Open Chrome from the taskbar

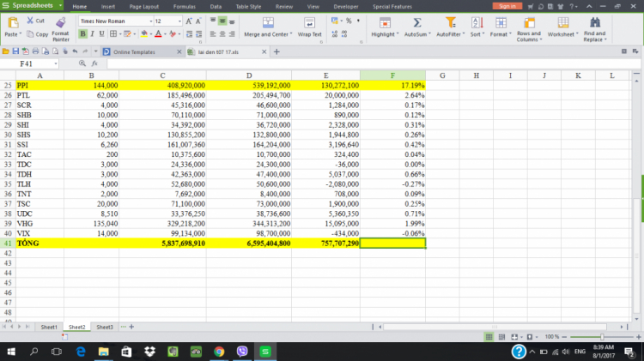[x=219, y=352]
